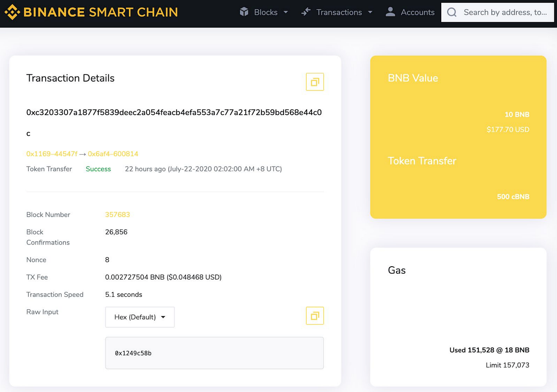This screenshot has width=557, height=392.
Task: Click the Transaction Speed label
Action: pos(55,295)
